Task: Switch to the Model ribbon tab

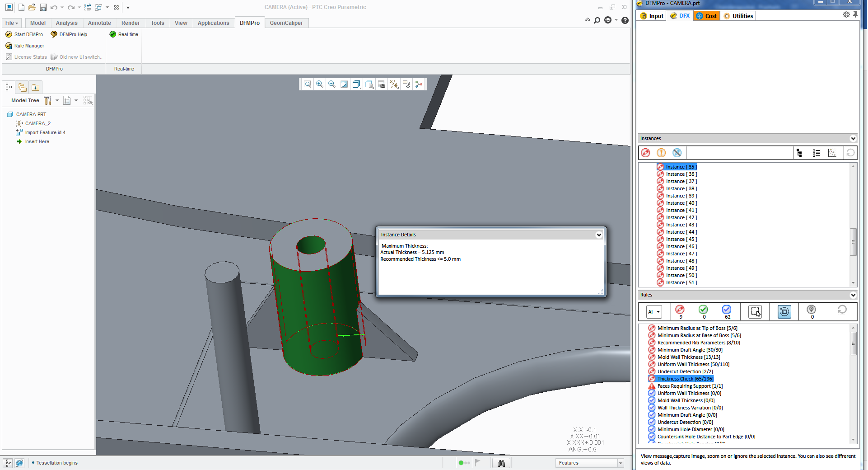Action: [38, 23]
